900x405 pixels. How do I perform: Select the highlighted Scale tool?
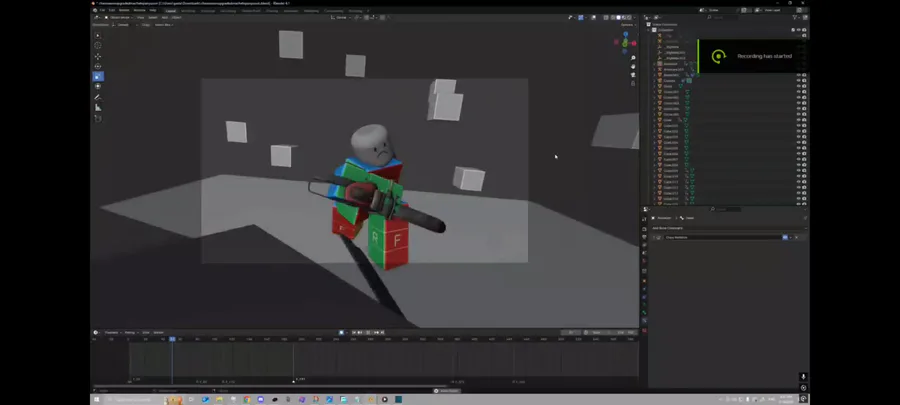click(98, 76)
